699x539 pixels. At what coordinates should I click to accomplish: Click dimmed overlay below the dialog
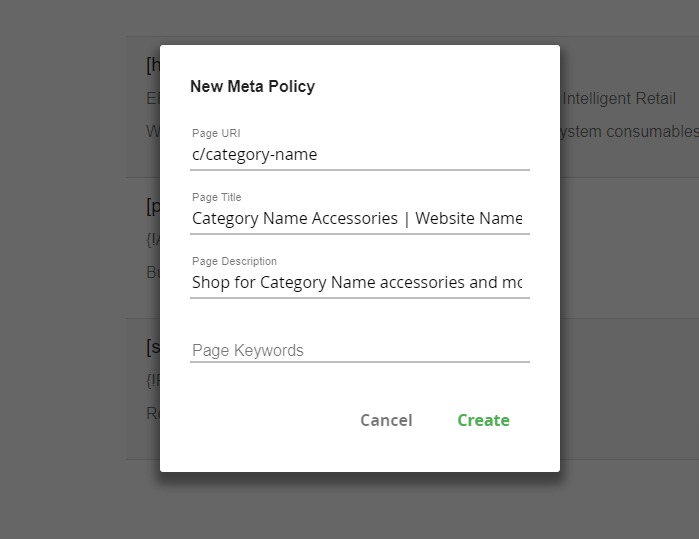pos(360,506)
